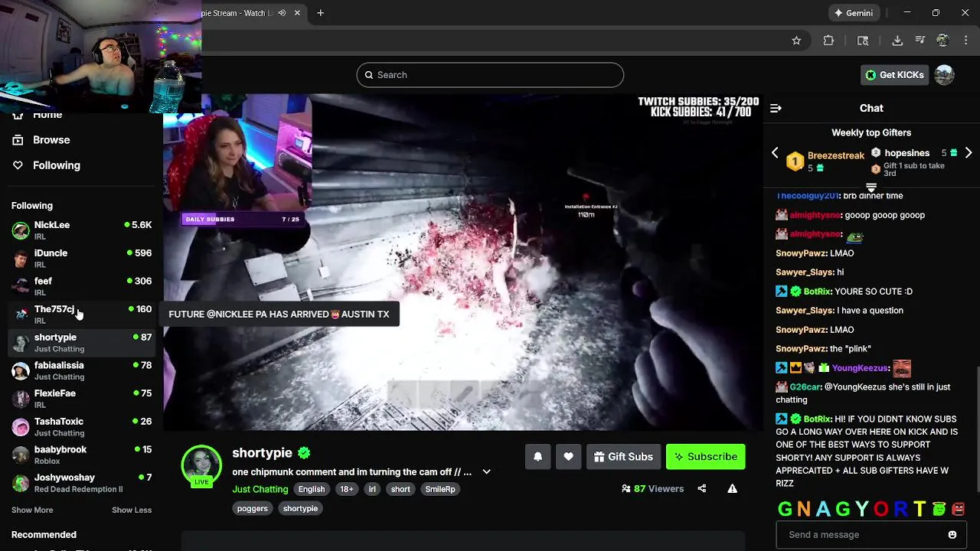The height and width of the screenshot is (551, 980).
Task: Open browser extensions puzzle icon
Action: coord(828,41)
